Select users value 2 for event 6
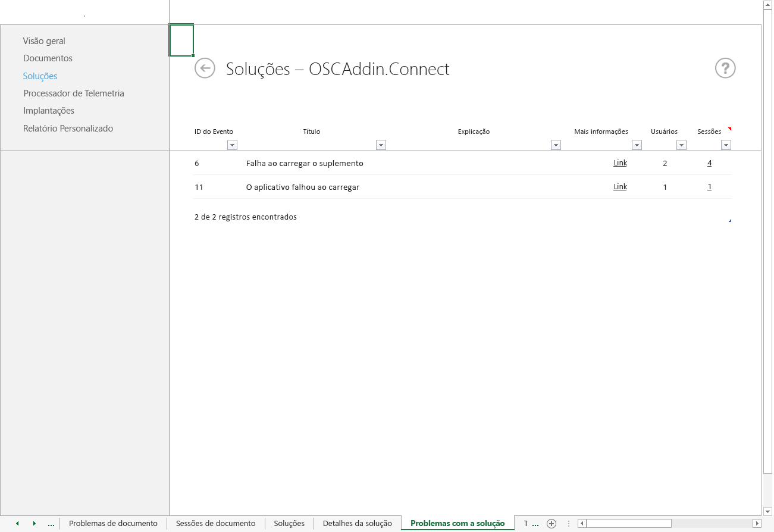This screenshot has width=774, height=532. tap(665, 163)
